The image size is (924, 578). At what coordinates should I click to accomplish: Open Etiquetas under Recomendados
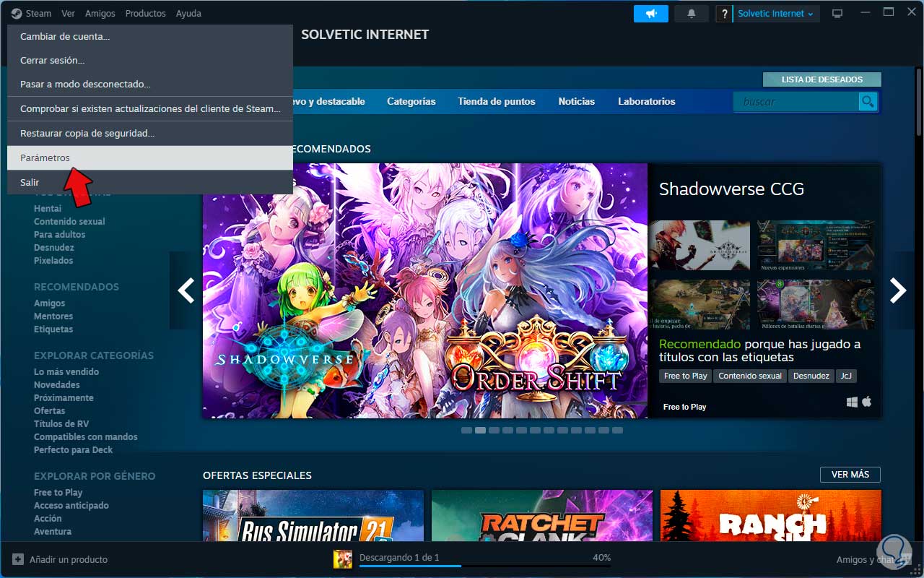(53, 329)
